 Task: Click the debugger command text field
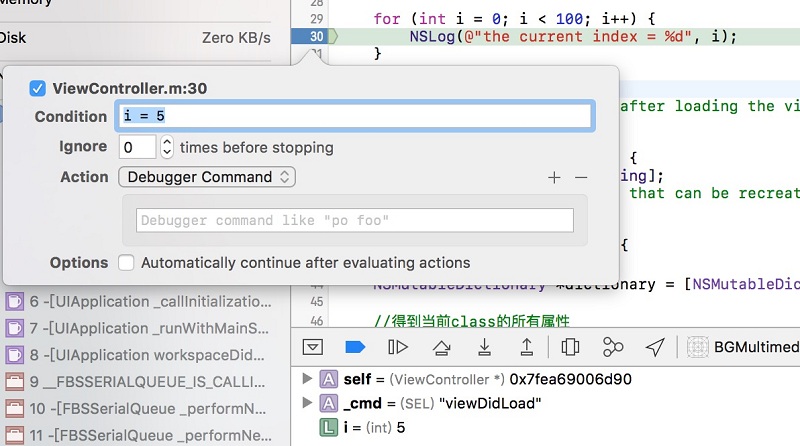[x=354, y=220]
